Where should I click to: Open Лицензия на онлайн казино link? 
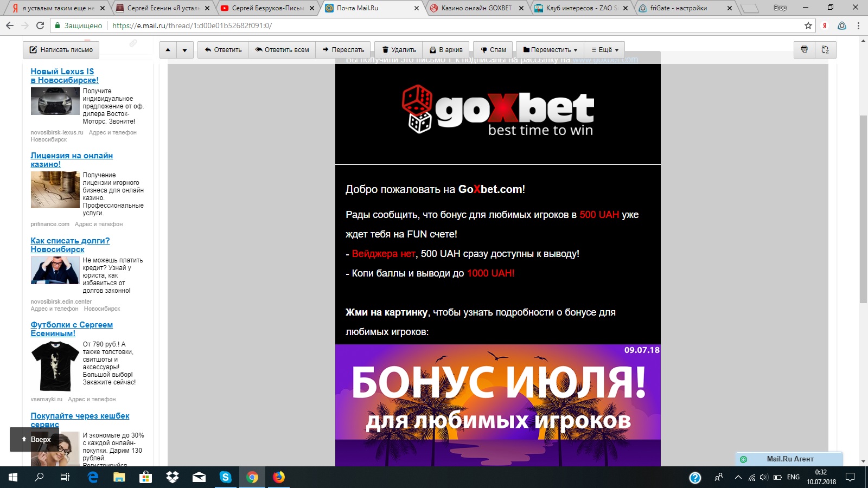pyautogui.click(x=72, y=160)
